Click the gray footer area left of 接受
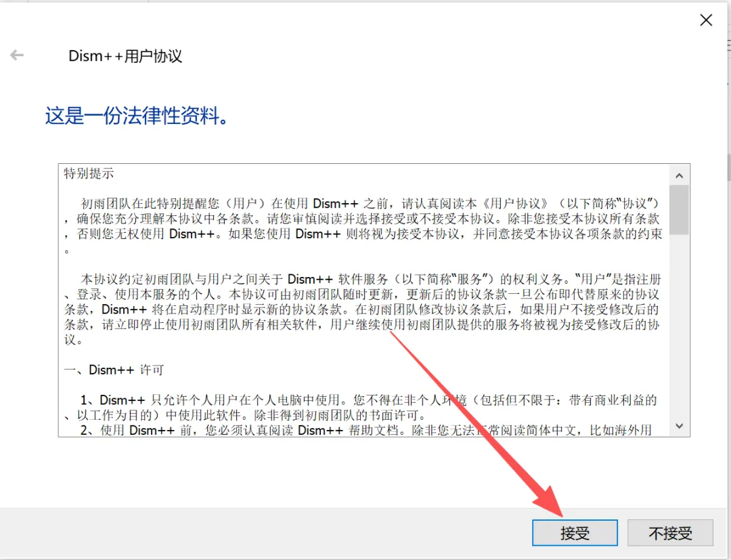Viewport: 731px width, 560px height. [x=266, y=532]
